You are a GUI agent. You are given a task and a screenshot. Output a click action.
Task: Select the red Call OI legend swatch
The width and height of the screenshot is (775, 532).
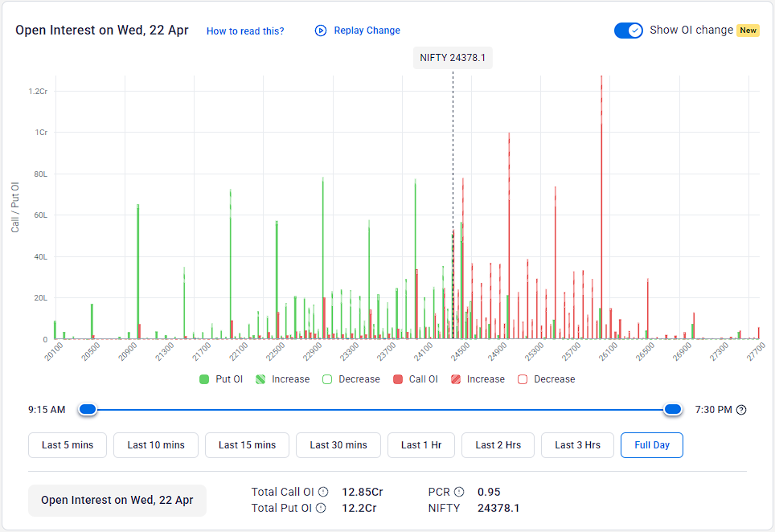point(398,379)
